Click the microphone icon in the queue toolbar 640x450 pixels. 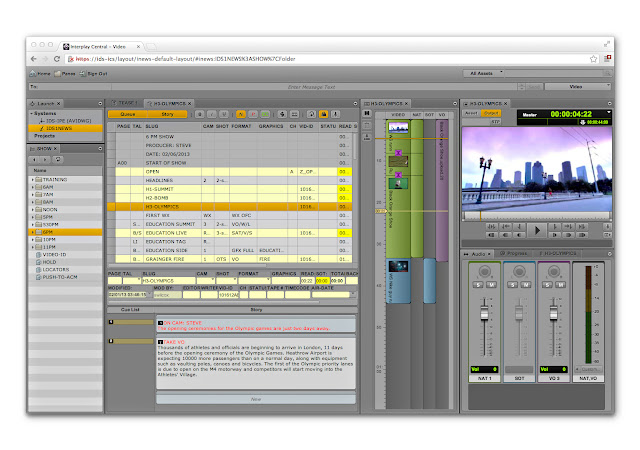pyautogui.click(x=336, y=114)
